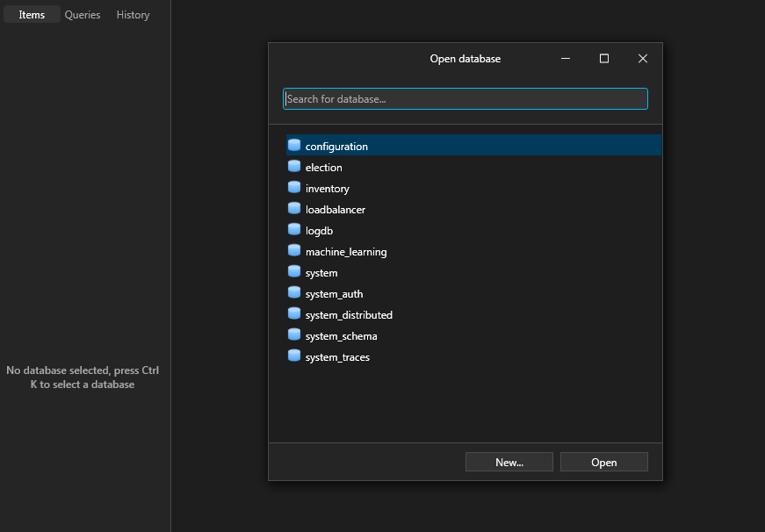Image resolution: width=765 pixels, height=532 pixels.
Task: Click the logdb database icon
Action: (x=294, y=229)
